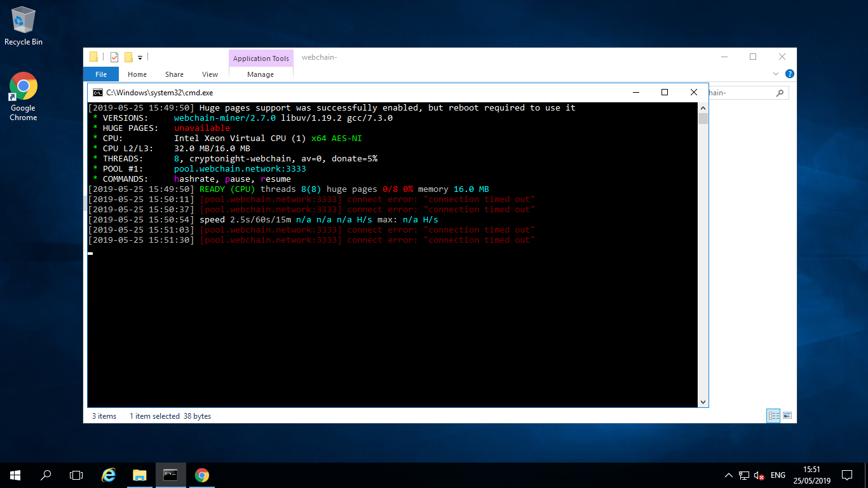Viewport: 868px width, 488px height.
Task: Click the 15:51:30 connection error line
Action: (311, 240)
